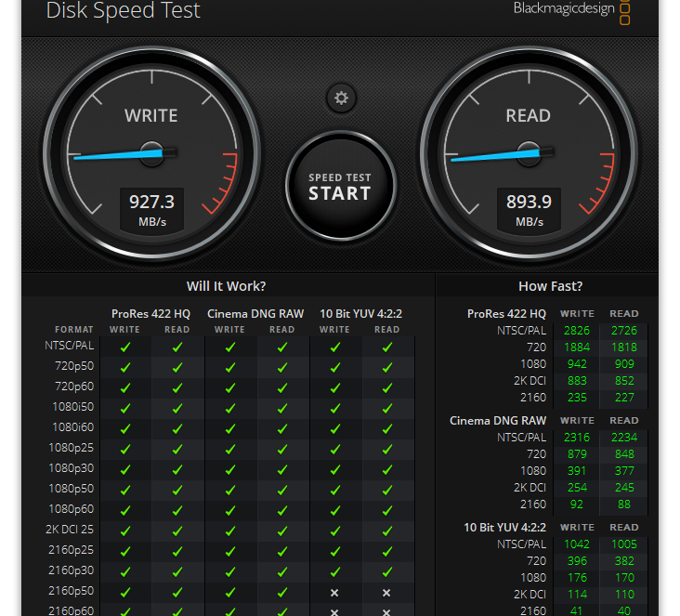Click the NTSC/PAL format row label in Will It Work

[70, 346]
